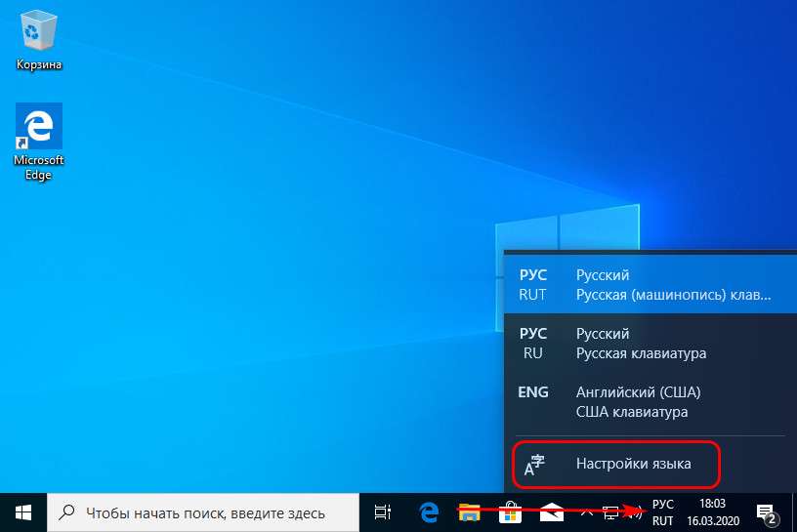Open the network status tray icon

click(x=609, y=512)
